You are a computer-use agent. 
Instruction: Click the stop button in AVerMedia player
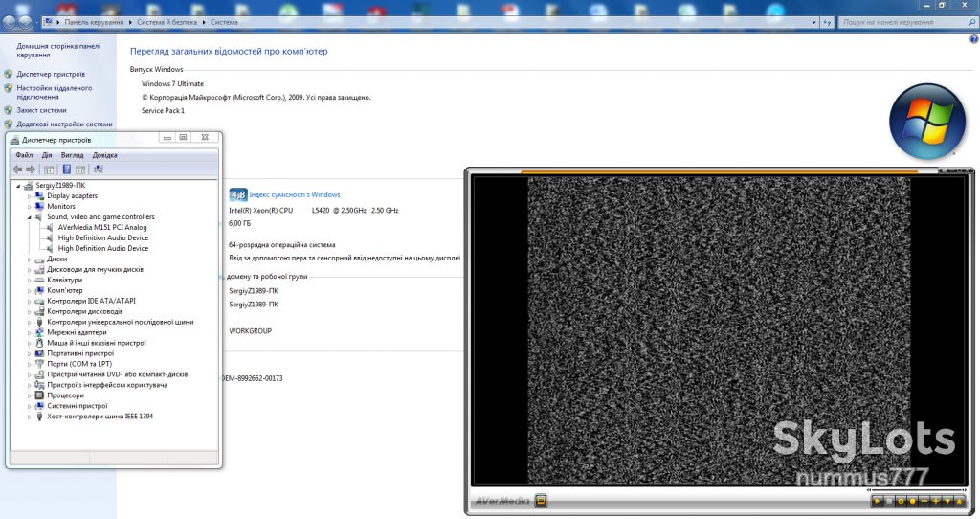coord(889,501)
